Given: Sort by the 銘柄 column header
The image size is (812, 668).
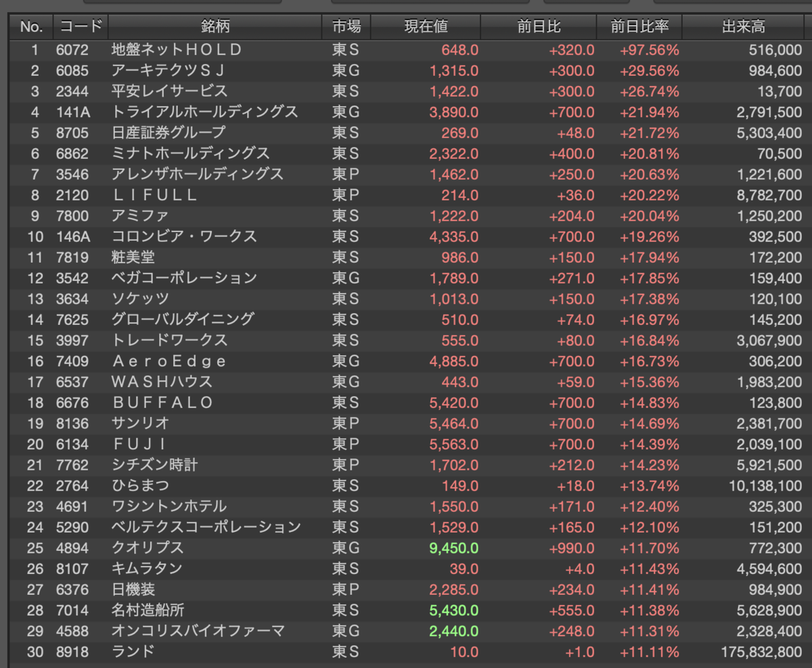Looking at the screenshot, I should (215, 27).
